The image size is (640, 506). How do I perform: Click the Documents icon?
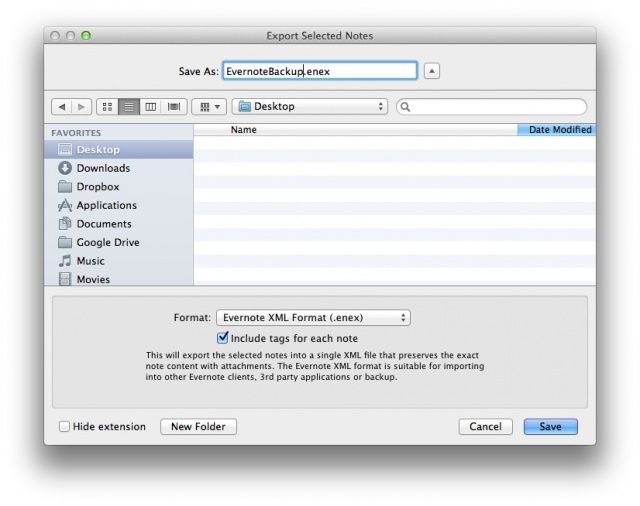[65, 224]
